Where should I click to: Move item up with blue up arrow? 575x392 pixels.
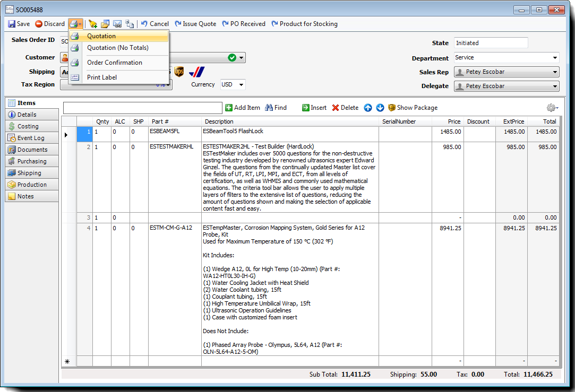pos(368,108)
